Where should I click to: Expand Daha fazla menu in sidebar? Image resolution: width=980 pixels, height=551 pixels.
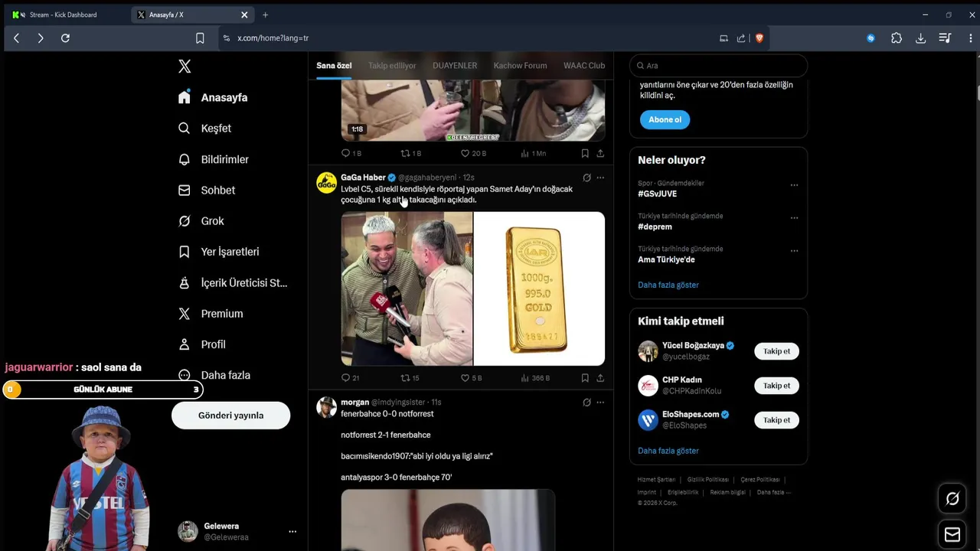[214, 375]
